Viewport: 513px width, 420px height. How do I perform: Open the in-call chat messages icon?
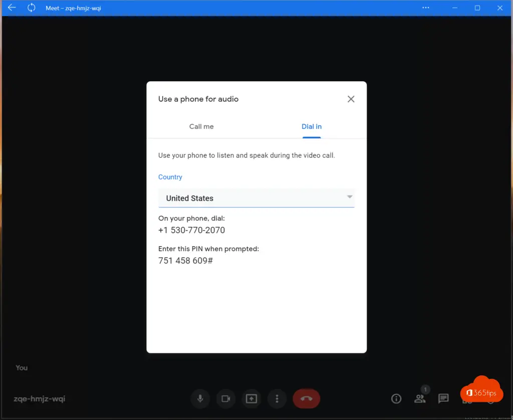point(443,399)
